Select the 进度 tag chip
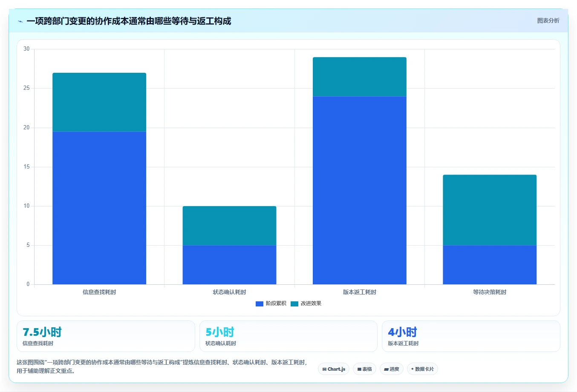Image resolution: width=577 pixels, height=392 pixels. click(x=392, y=369)
